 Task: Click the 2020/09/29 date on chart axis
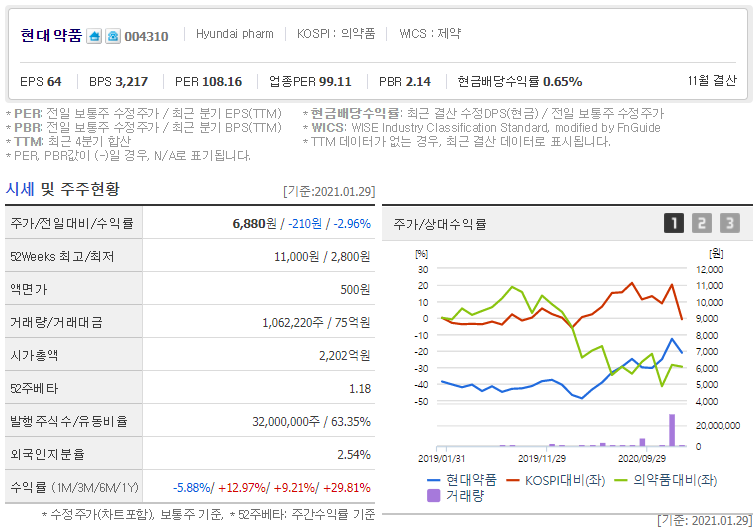click(x=642, y=458)
